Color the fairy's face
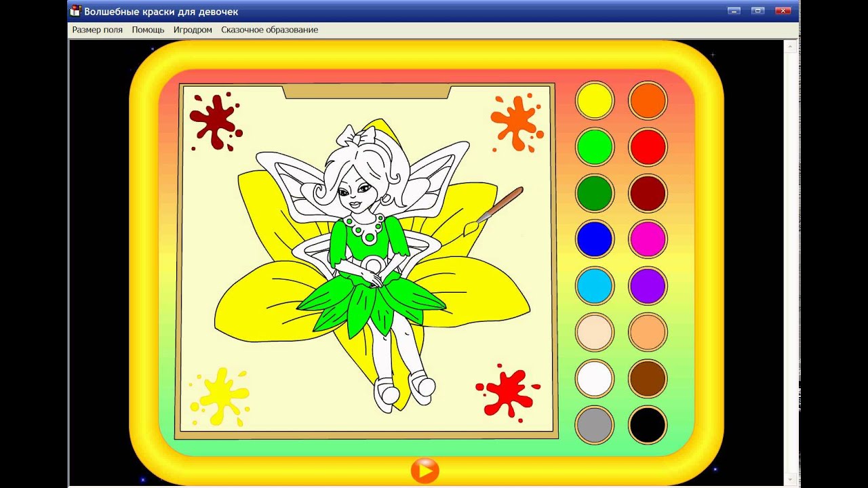This screenshot has height=488, width=868. 355,192
